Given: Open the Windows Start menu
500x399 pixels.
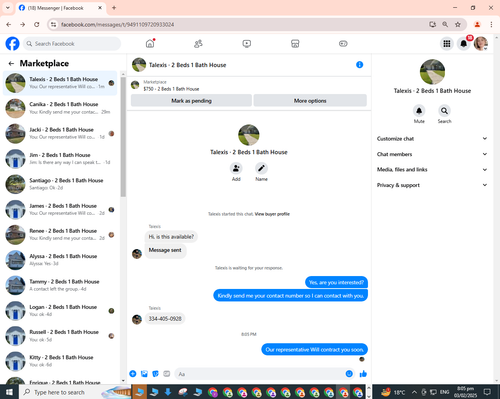Looking at the screenshot, I should (9, 392).
